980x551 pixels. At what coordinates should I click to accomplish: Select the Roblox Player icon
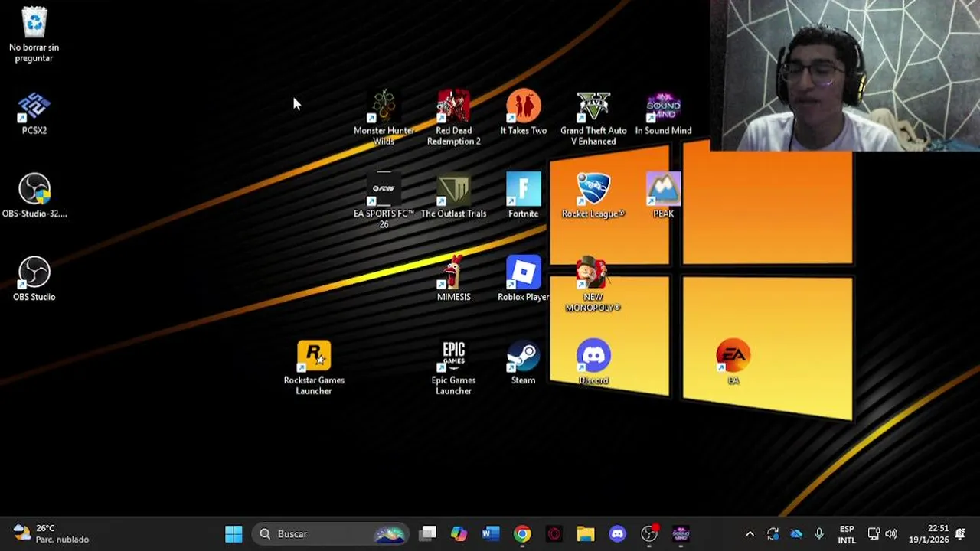(x=524, y=279)
